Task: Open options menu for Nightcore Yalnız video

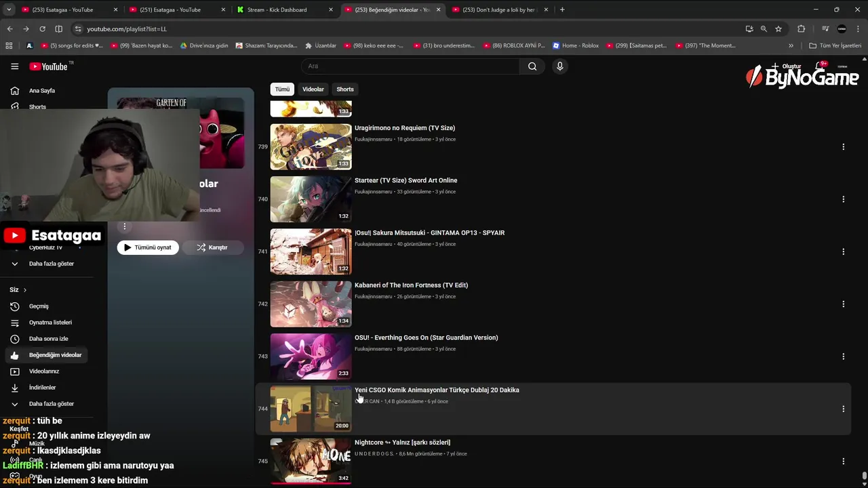Action: point(843,461)
